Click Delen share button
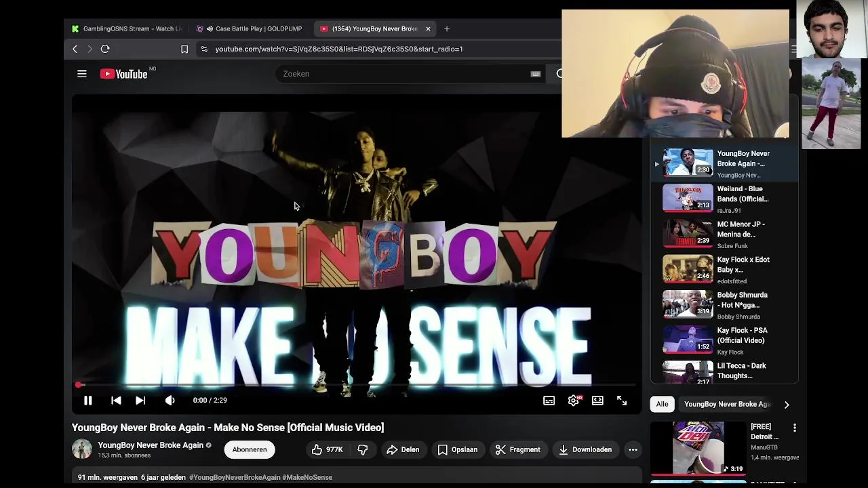Viewport: 868px width, 488px height. (x=403, y=449)
